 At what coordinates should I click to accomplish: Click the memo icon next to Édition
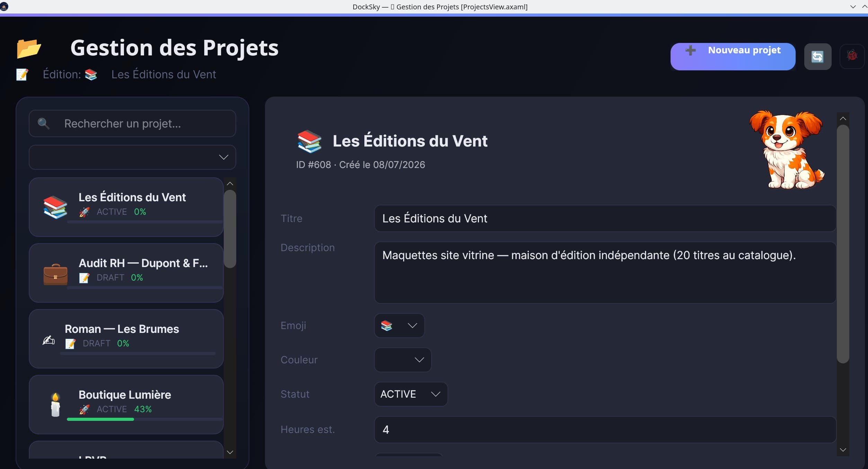[22, 74]
